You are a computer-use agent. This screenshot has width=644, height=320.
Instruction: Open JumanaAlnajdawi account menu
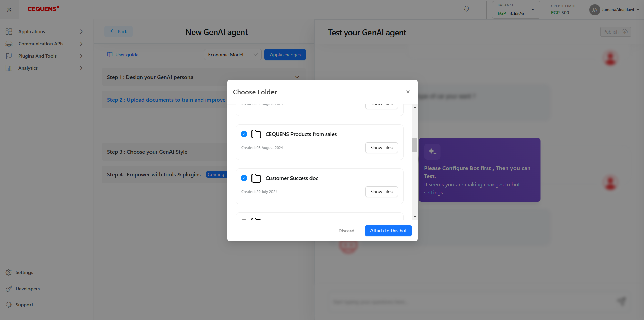(620, 10)
